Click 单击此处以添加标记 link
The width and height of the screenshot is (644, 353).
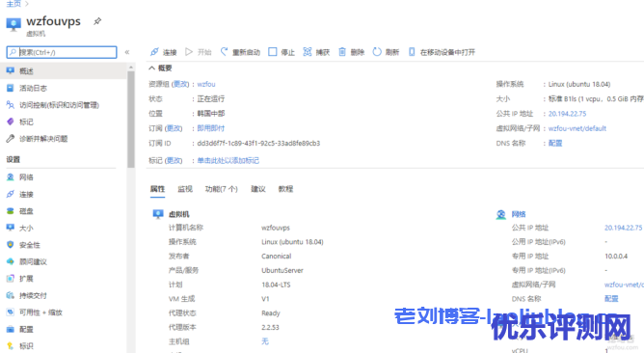228,160
